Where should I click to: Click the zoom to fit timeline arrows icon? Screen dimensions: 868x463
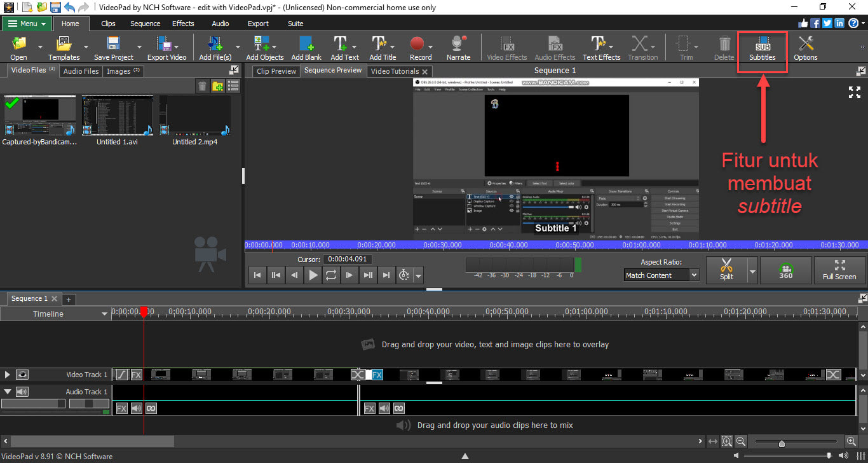click(713, 441)
